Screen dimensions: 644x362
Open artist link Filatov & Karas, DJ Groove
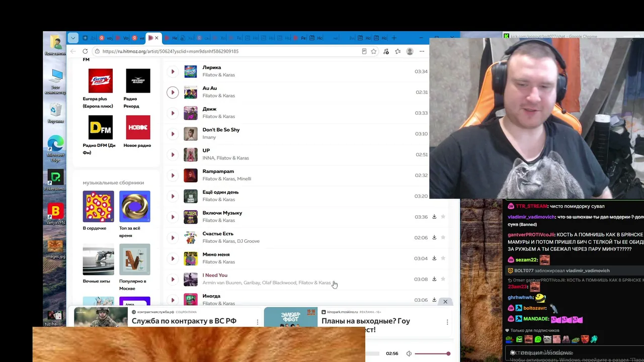click(231, 241)
